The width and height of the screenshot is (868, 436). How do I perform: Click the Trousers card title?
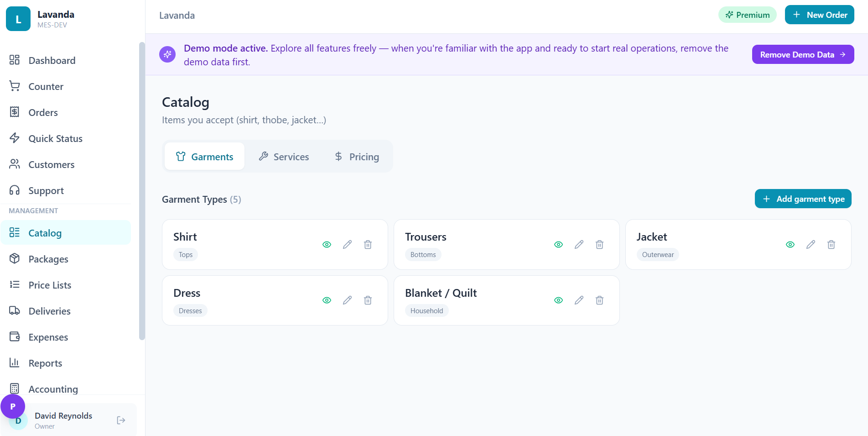(x=426, y=237)
